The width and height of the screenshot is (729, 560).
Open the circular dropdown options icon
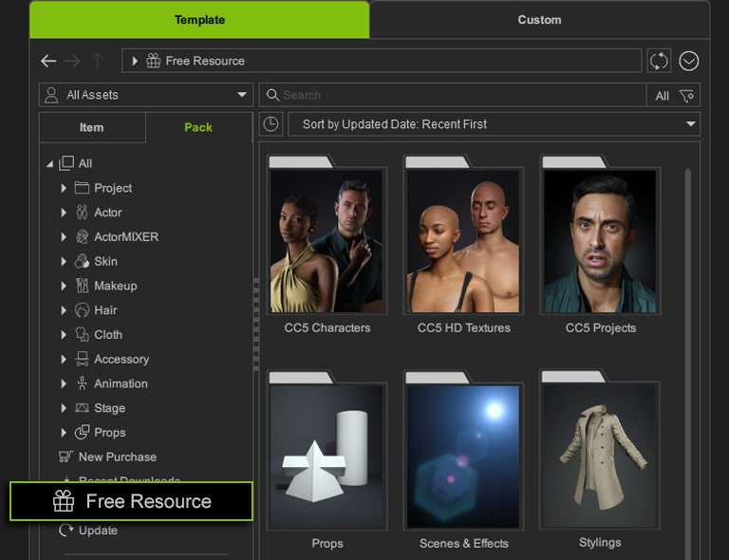[x=689, y=61]
